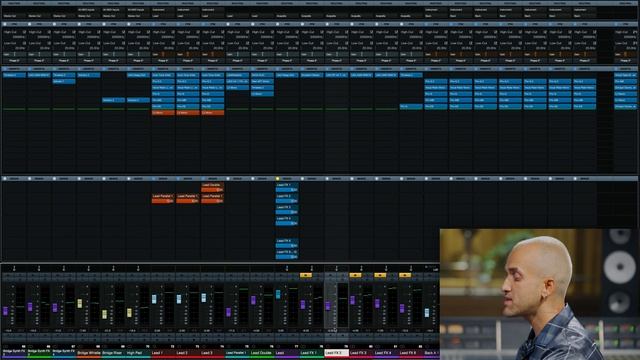Open Lead Parallel 1 send on Lead 3 channel
Screen dimensions: 640x360
coord(213,198)
